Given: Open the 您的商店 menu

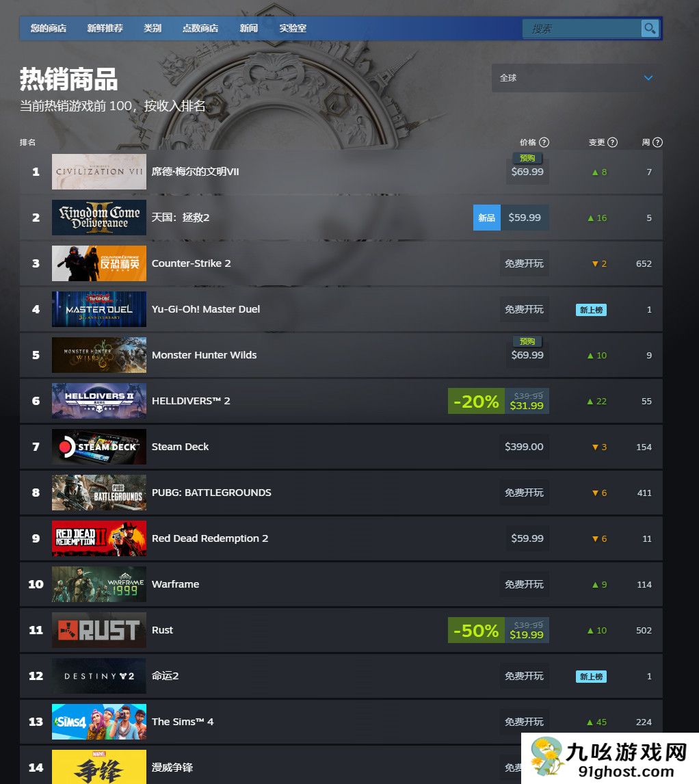Looking at the screenshot, I should click(x=49, y=28).
